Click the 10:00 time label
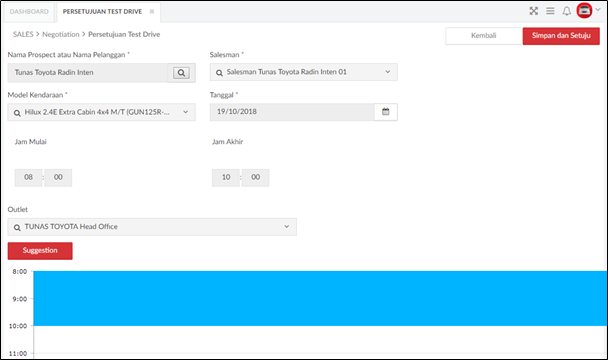 click(x=18, y=326)
